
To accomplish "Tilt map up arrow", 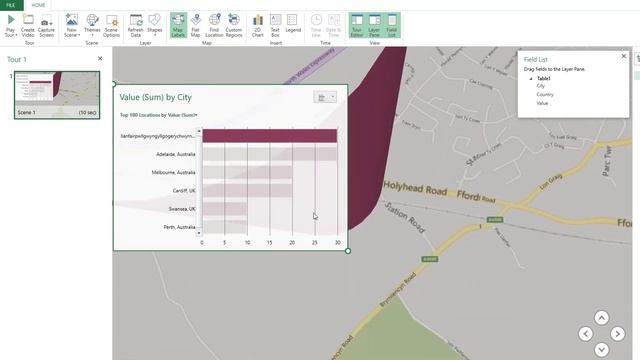I will [x=602, y=318].
